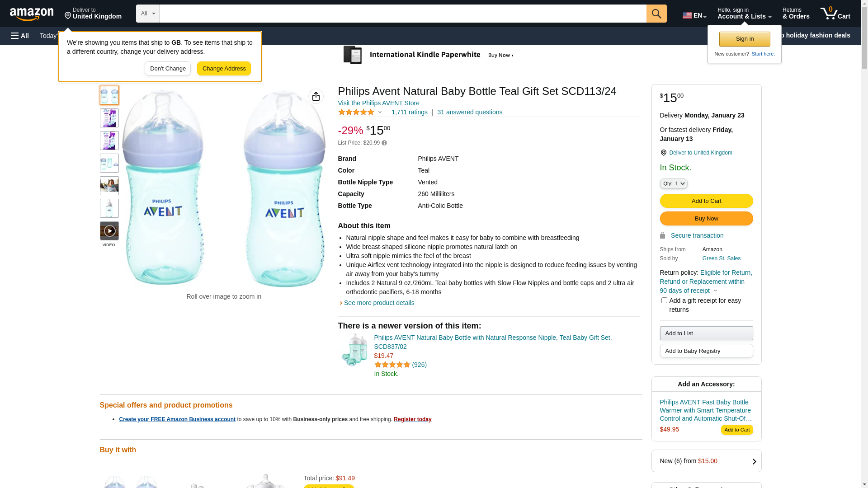868x488 pixels.
Task: Click in the Amazon search field
Action: 402,14
